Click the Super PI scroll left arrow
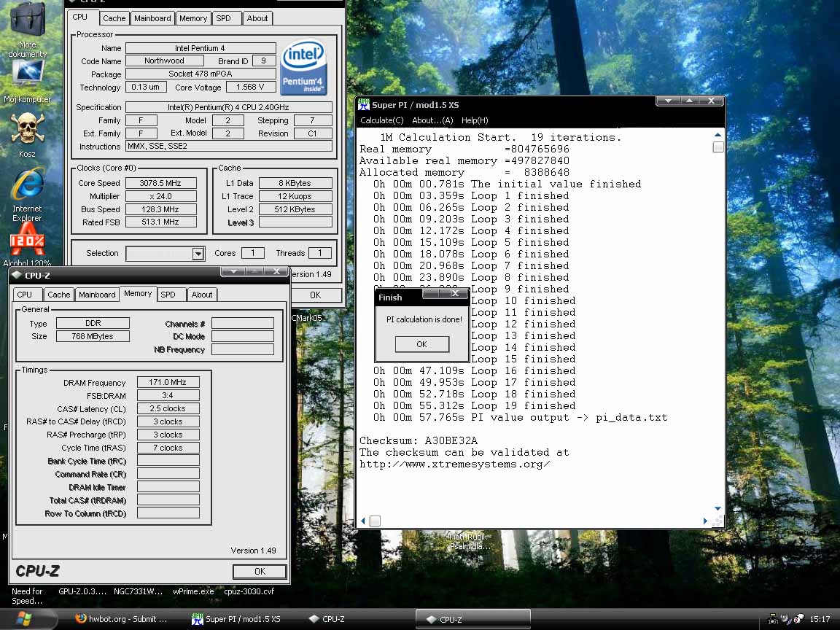The image size is (840, 630). click(x=363, y=521)
